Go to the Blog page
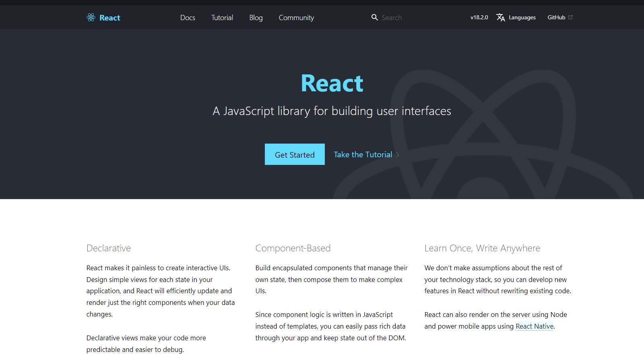644x362 pixels. [256, 18]
